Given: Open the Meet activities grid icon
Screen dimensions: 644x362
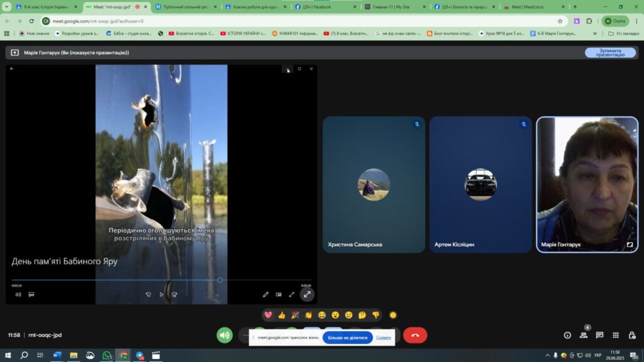Looking at the screenshot, I should click(616, 336).
